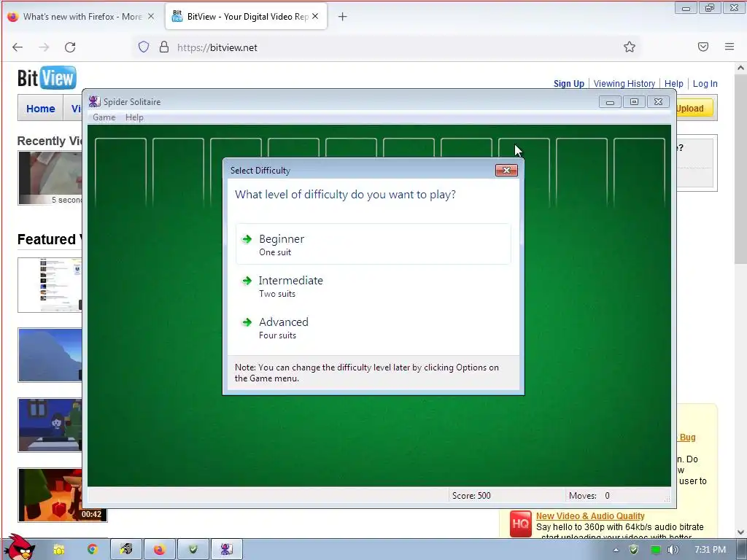Open the cartoon room featured video thumbnail

pyautogui.click(x=50, y=425)
